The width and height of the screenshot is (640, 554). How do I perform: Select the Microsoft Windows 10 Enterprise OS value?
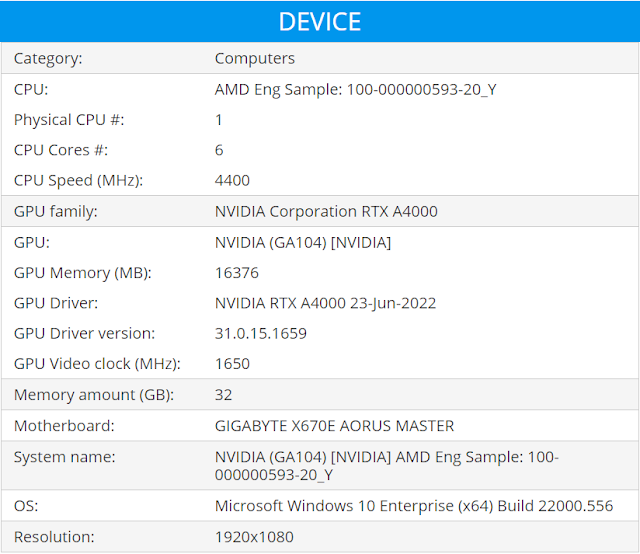[x=414, y=506]
